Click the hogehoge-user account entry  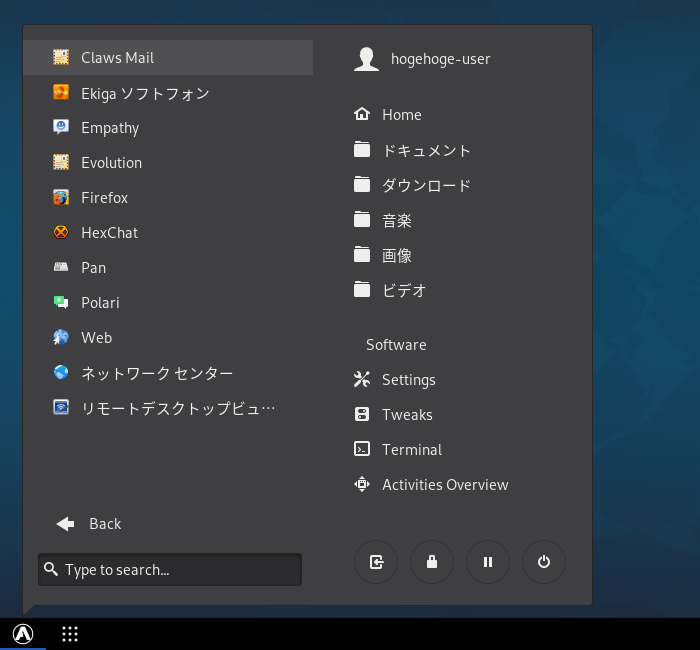(464, 58)
